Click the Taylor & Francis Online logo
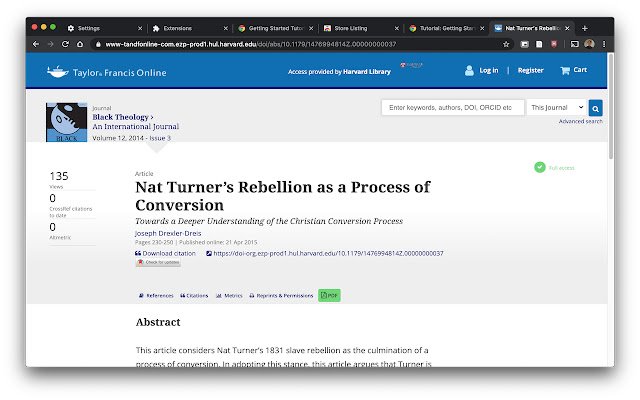Image resolution: width=640 pixels, height=400 pixels. [x=107, y=72]
